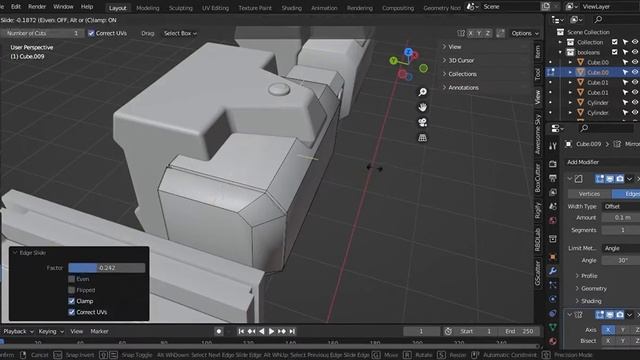Open the Keying menu

click(x=51, y=331)
